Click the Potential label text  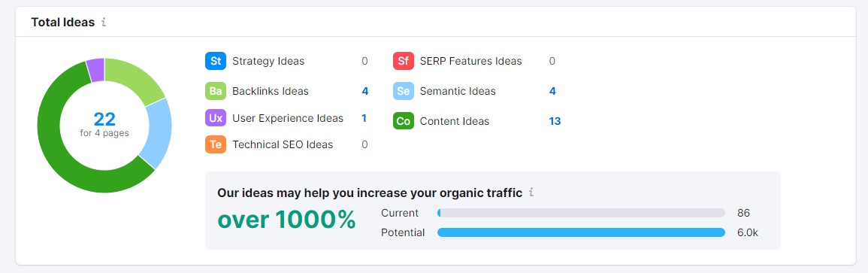[x=403, y=232]
